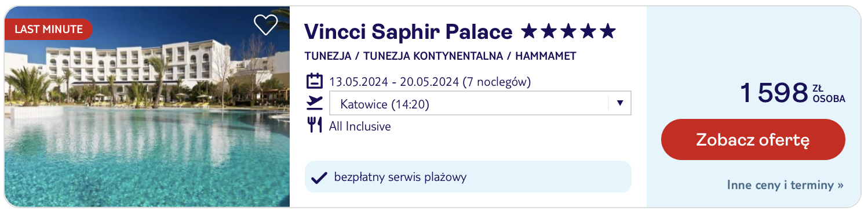Click the calendar icon beside the dates
The height and width of the screenshot is (214, 868).
(314, 81)
